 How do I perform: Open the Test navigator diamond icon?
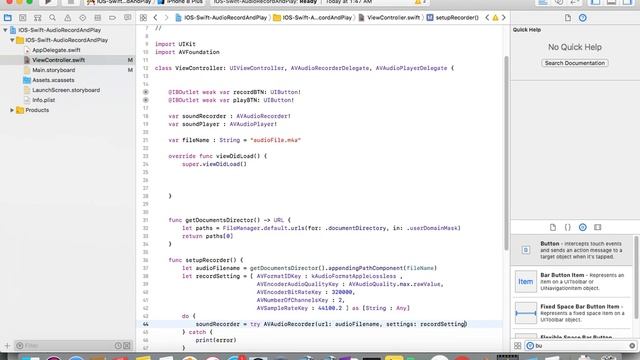tap(82, 18)
